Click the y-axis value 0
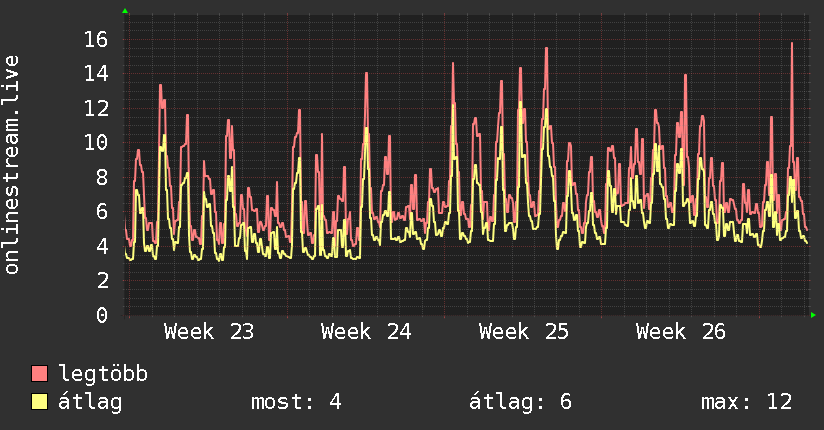 102,315
